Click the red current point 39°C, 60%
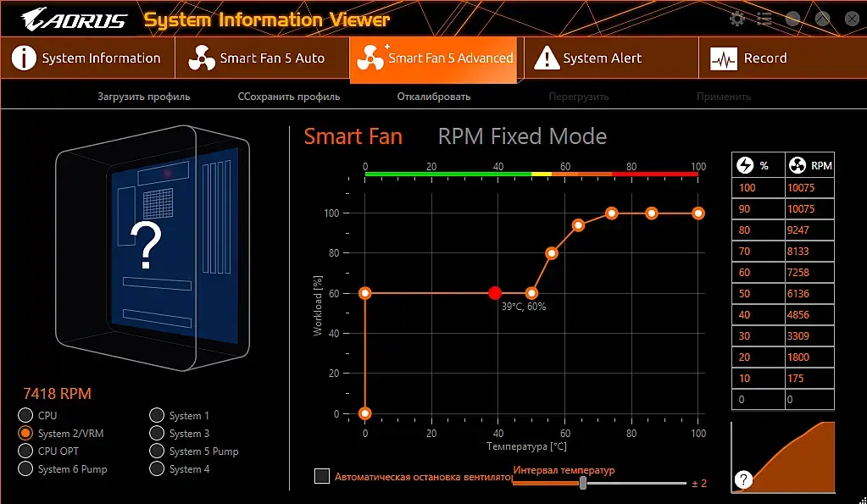Viewport: 867px width, 504px height. (x=495, y=293)
